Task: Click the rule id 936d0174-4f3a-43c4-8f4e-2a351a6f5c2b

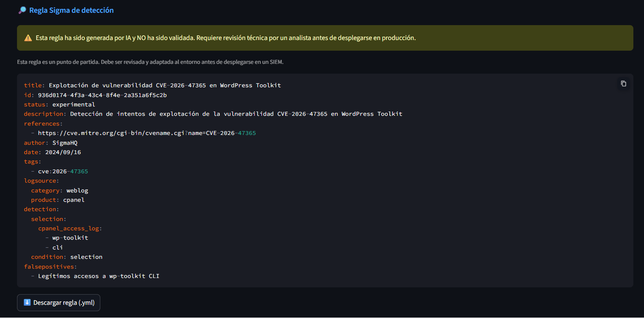Action: 102,95
